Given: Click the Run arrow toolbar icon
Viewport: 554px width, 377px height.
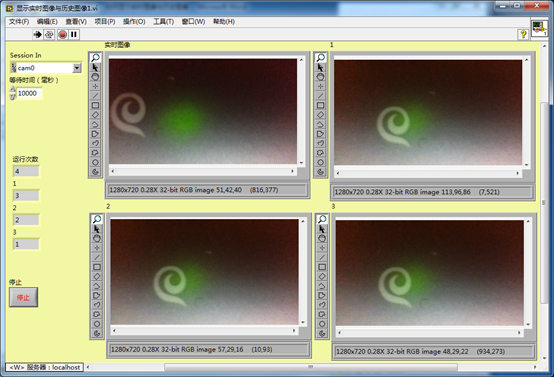Looking at the screenshot, I should 37,34.
